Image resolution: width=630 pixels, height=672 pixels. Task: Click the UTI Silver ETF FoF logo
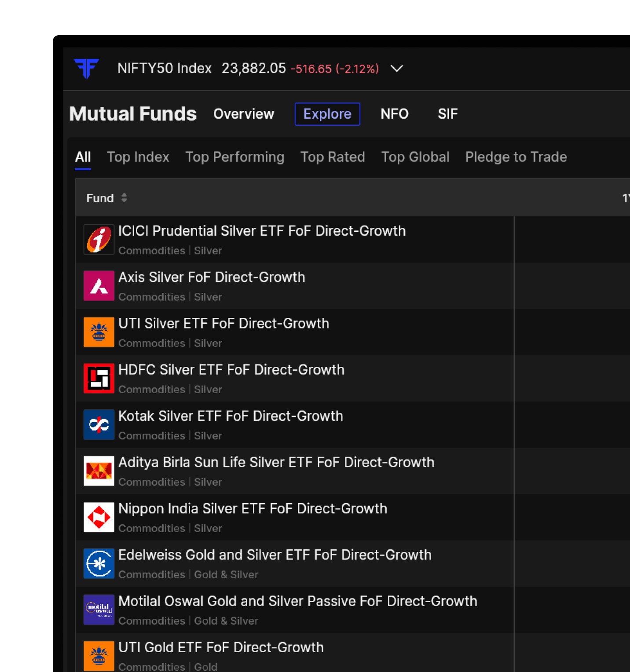tap(99, 332)
